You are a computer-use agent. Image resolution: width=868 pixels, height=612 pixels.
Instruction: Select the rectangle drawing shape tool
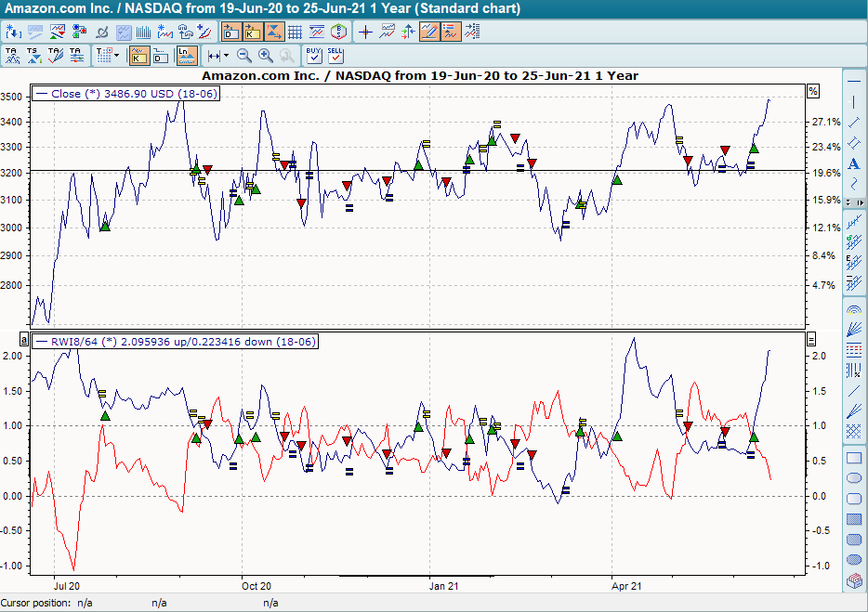tap(854, 457)
